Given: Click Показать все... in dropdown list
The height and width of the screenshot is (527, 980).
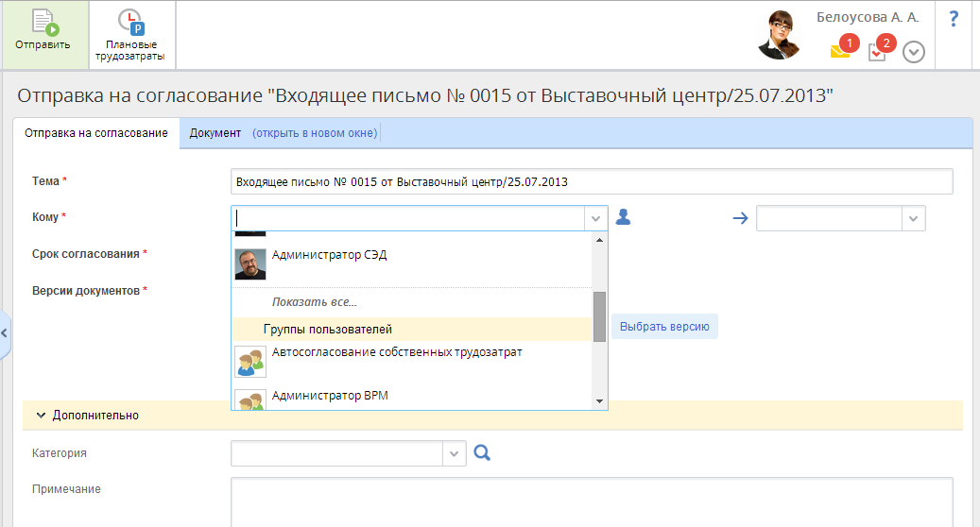Looking at the screenshot, I should 315,302.
